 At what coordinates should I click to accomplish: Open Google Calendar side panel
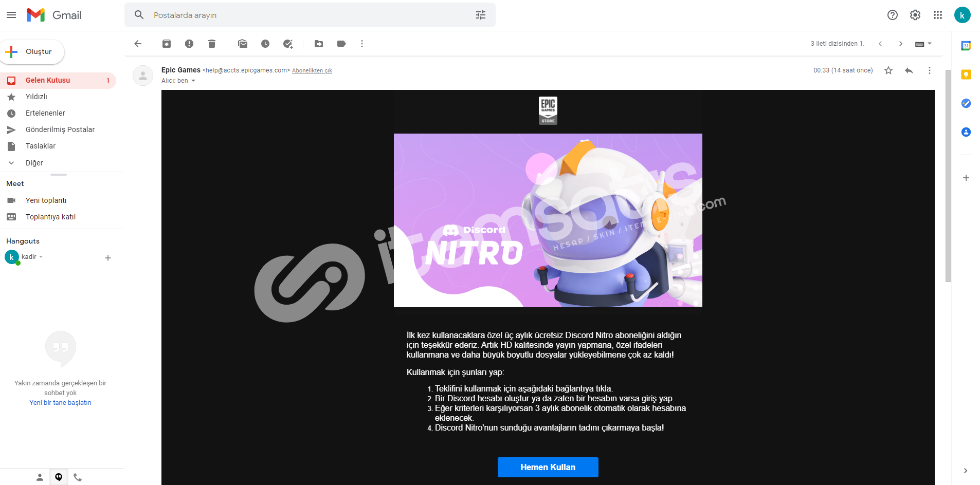tap(966, 46)
